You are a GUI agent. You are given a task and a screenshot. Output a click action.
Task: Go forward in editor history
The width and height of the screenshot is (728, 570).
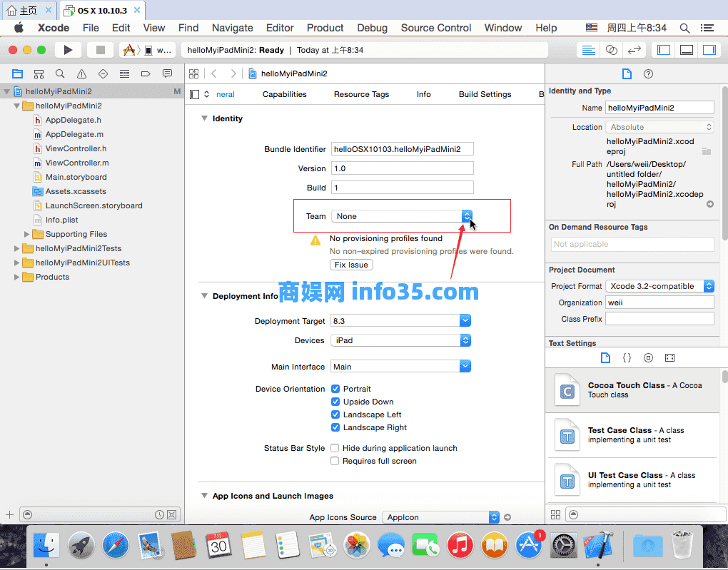pyautogui.click(x=233, y=73)
